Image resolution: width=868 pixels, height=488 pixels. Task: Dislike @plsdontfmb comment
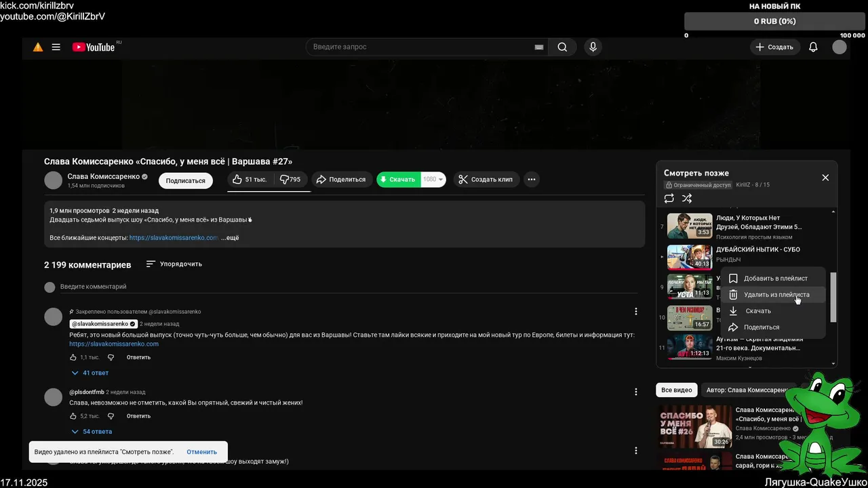pos(111,416)
